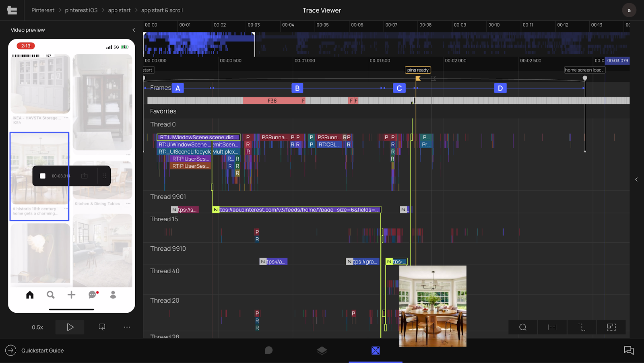This screenshot has height=363, width=644.
Task: Click the blue minimap selection region
Action: coord(199,44)
